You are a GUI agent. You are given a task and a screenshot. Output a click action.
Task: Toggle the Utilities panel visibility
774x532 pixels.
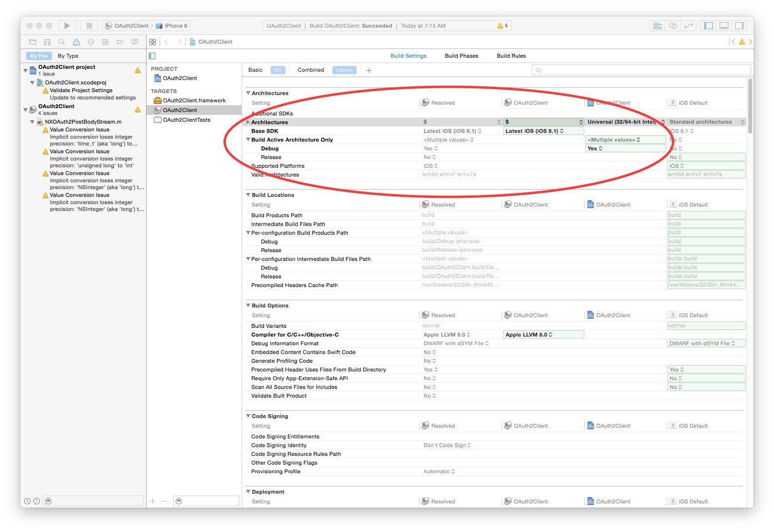tap(740, 26)
